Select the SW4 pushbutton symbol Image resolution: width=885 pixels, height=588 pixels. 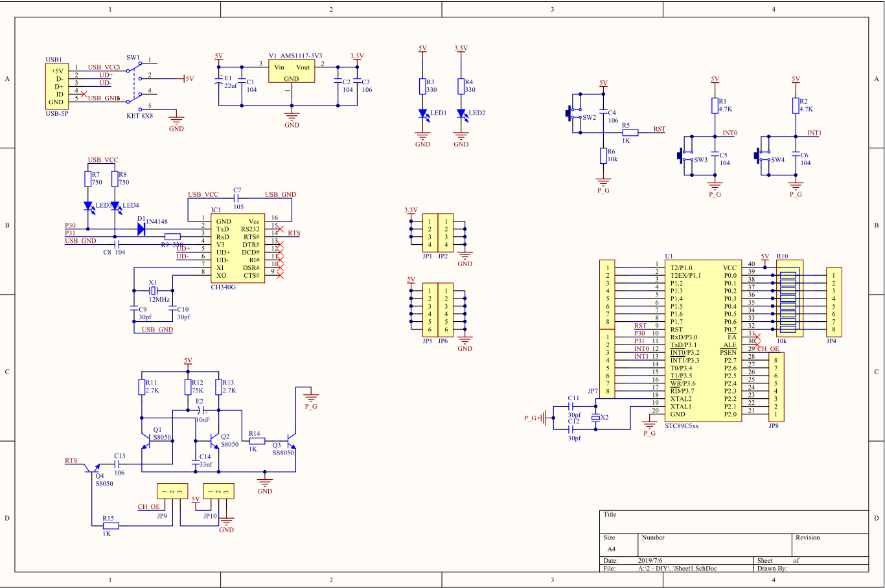click(x=763, y=155)
